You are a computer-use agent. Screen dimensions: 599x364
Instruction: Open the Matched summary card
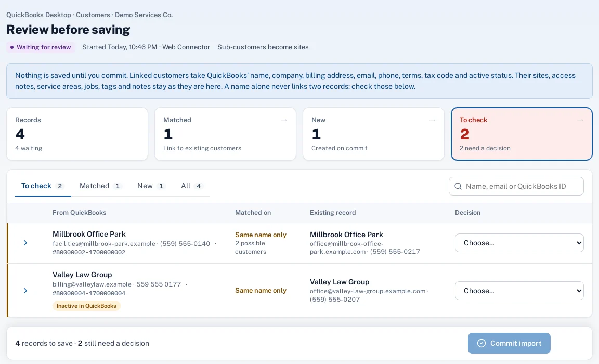225,134
